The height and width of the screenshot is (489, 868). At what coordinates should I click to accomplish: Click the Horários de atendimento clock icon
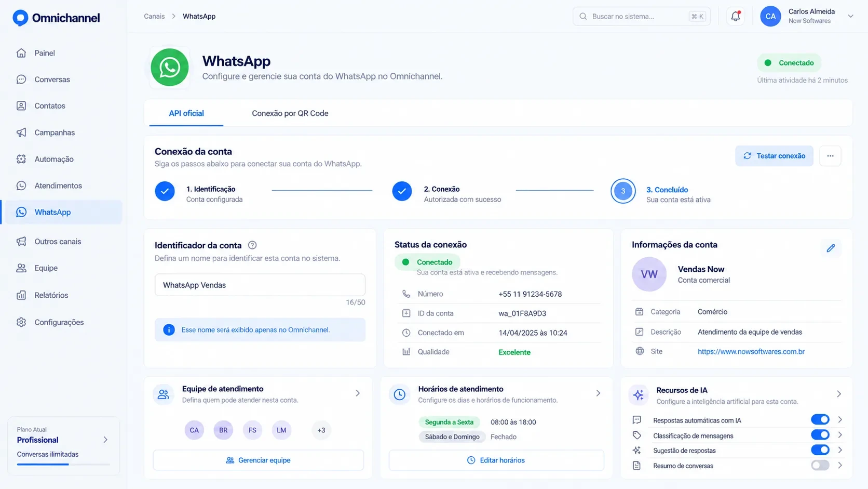point(399,394)
